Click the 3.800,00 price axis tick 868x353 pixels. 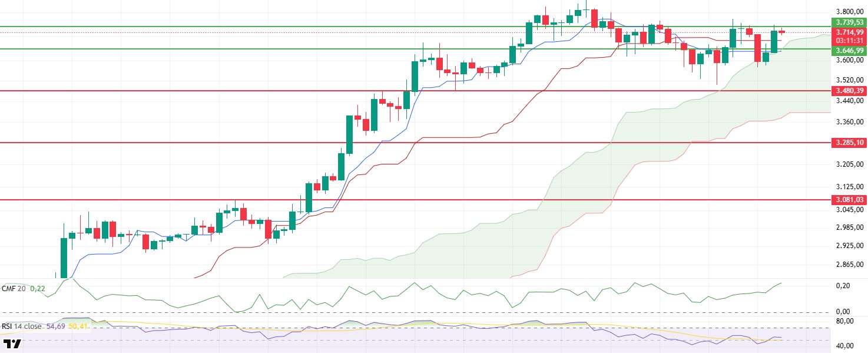(x=849, y=11)
